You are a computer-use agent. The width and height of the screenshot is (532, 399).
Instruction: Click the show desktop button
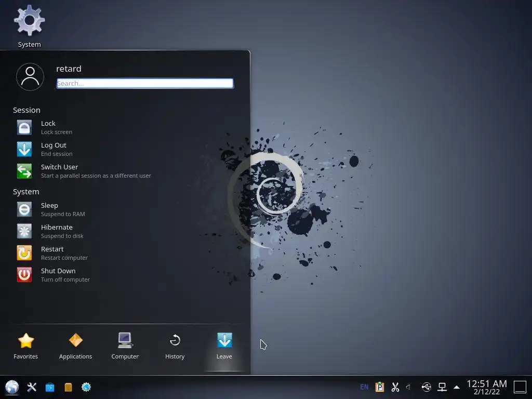click(520, 387)
